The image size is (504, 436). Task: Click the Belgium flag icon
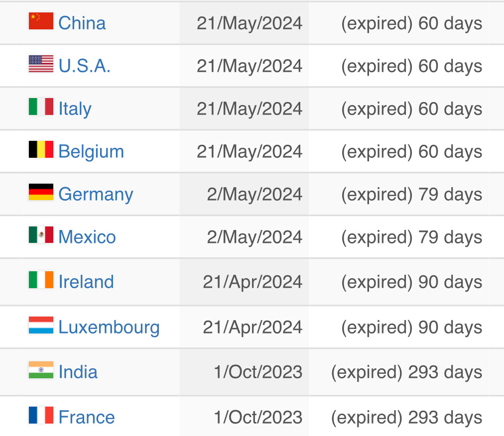41,149
